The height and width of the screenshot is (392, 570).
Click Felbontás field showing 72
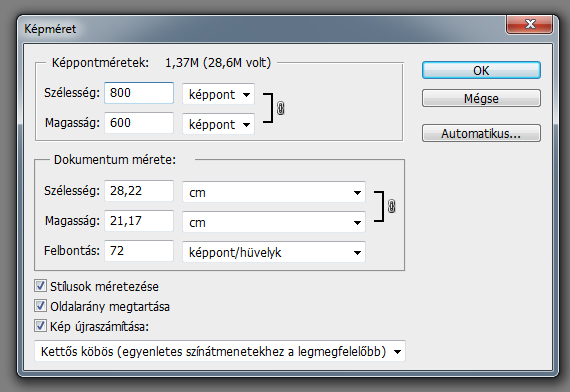[x=139, y=251]
